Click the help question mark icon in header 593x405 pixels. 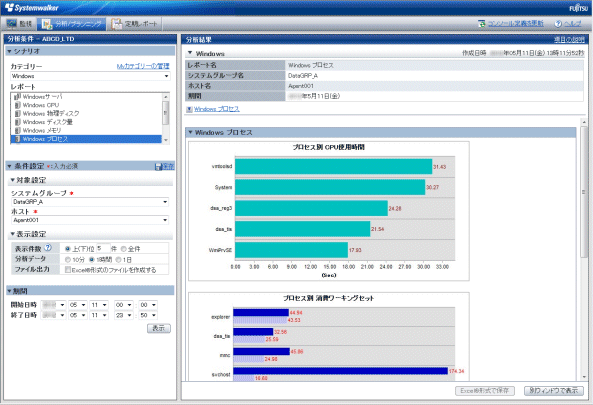click(558, 24)
